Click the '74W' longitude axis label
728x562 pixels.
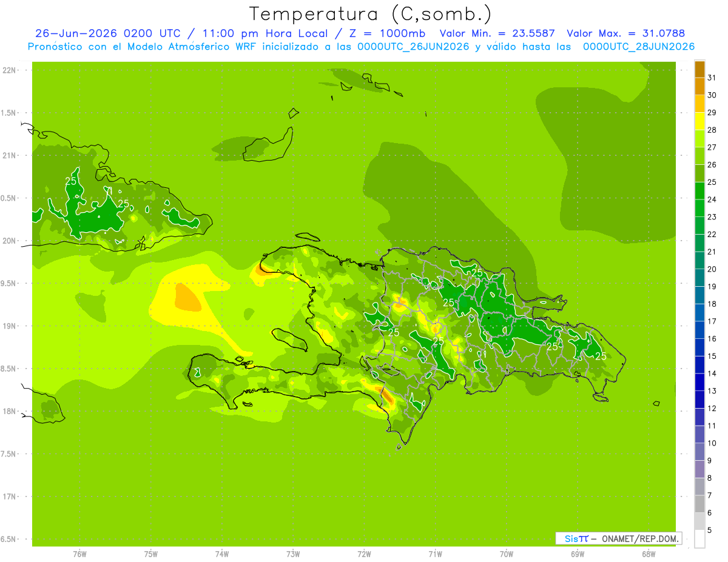coord(222,554)
